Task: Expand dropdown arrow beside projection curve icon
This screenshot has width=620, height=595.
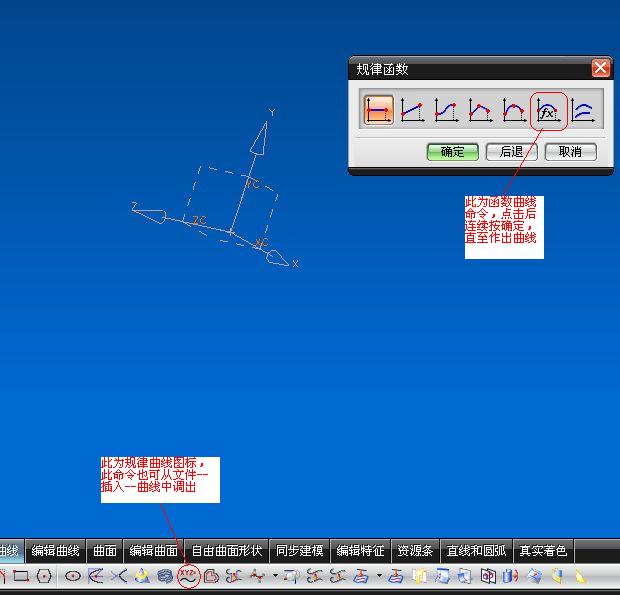Action: click(x=379, y=576)
